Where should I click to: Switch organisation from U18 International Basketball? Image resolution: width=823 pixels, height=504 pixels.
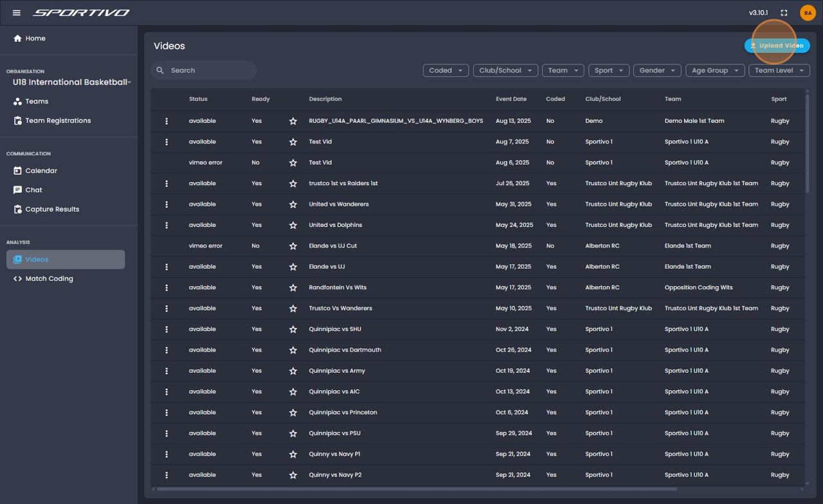coord(71,82)
